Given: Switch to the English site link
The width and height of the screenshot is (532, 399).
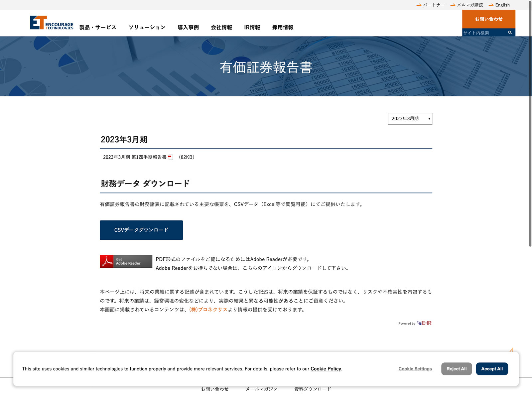Looking at the screenshot, I should click(502, 5).
